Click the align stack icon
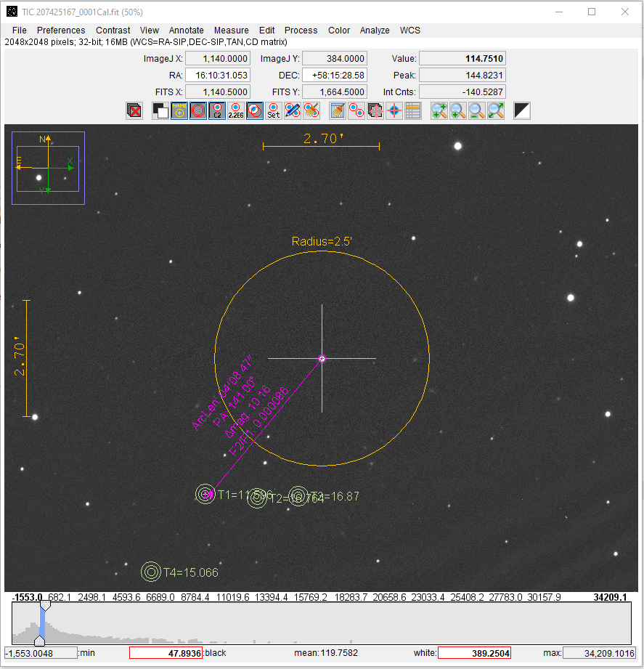 pos(375,110)
